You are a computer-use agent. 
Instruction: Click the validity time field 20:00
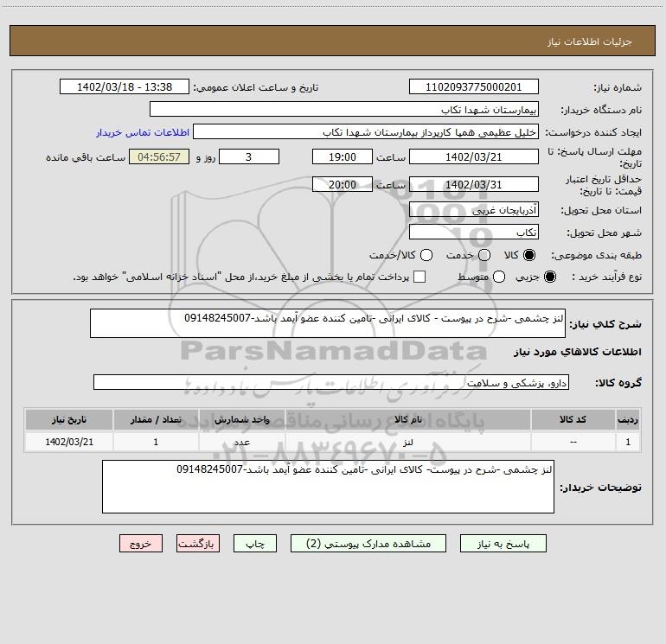(343, 185)
